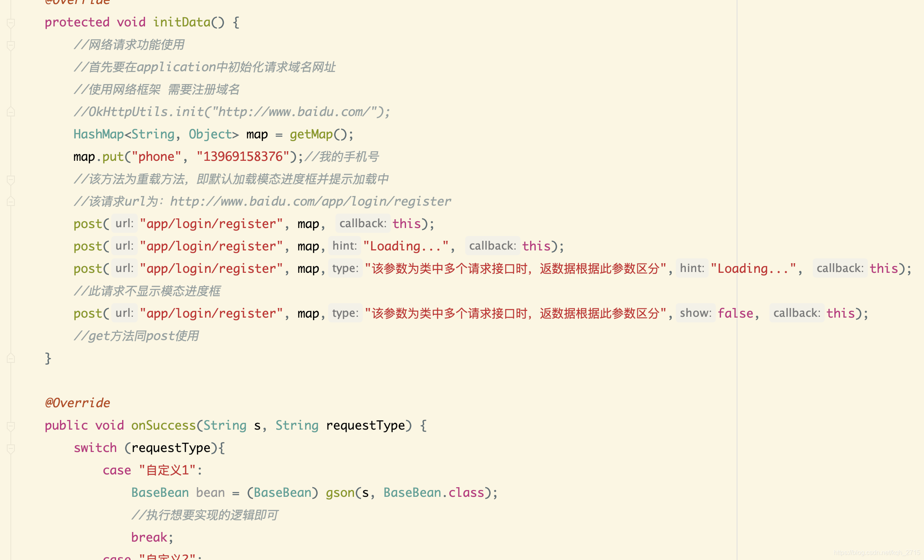Click the //get方法同post使用 comment
Screen dimensions: 924x560
(x=136, y=336)
